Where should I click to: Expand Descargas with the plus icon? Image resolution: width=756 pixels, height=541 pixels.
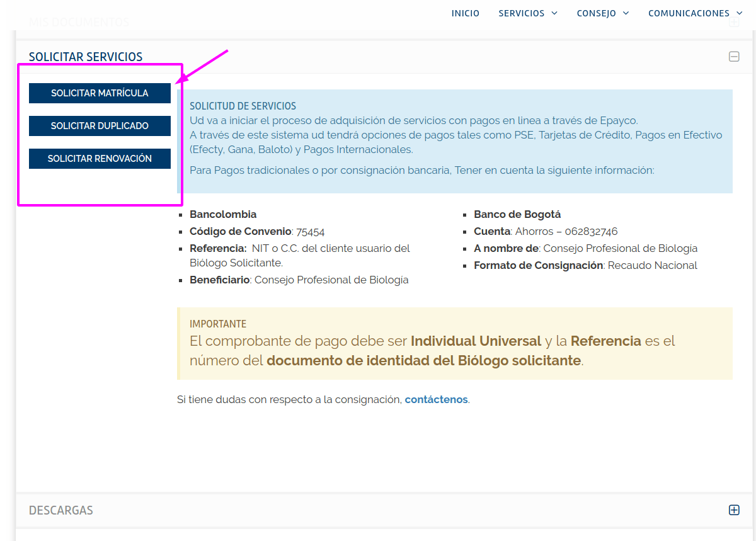[x=734, y=510]
